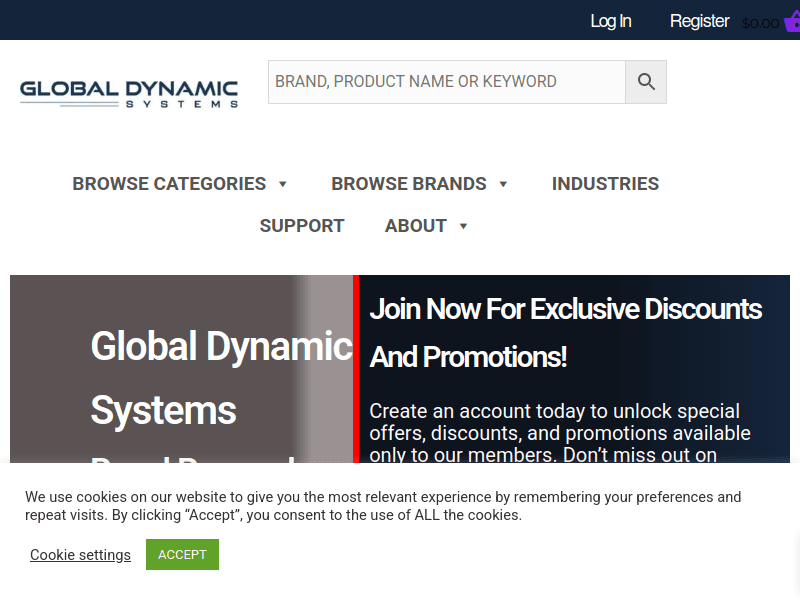Click the Log In link

click(610, 21)
